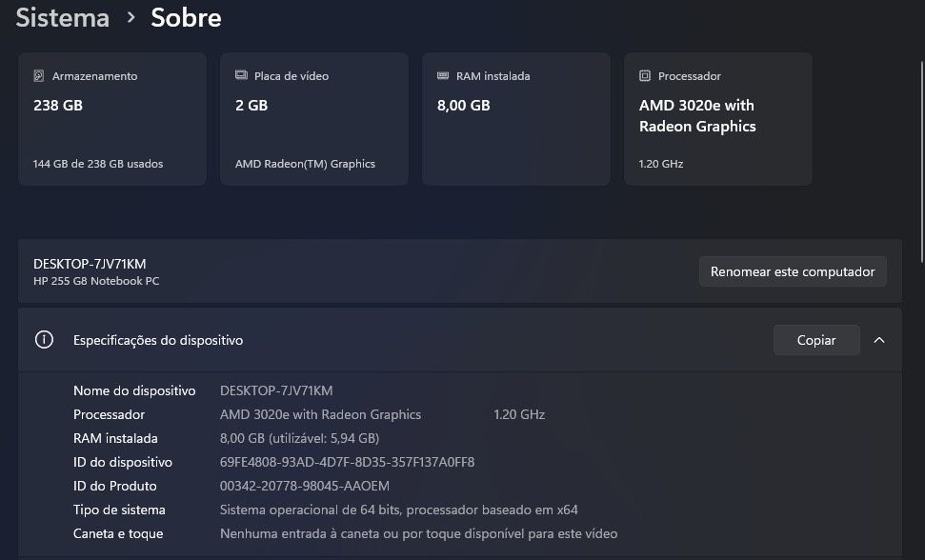Click the CPU chip icon beside Processador

(x=645, y=76)
